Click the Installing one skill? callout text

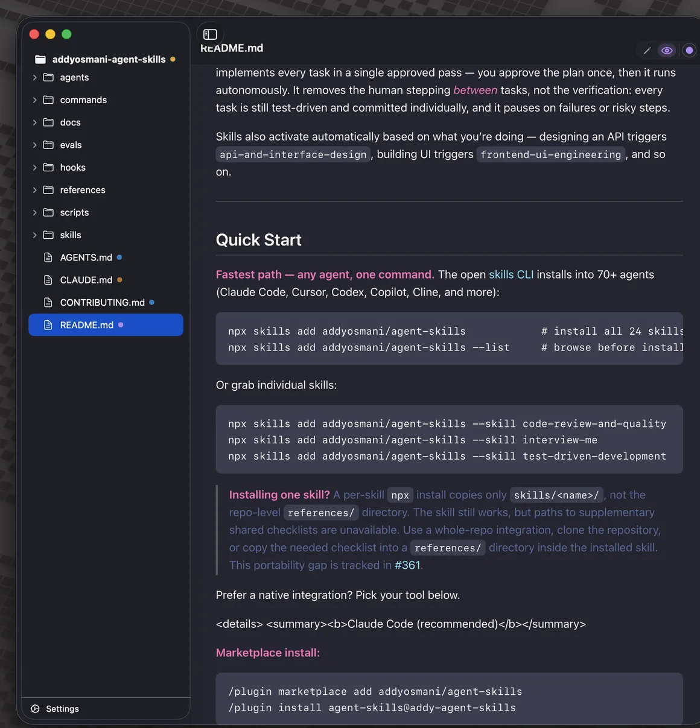click(279, 495)
